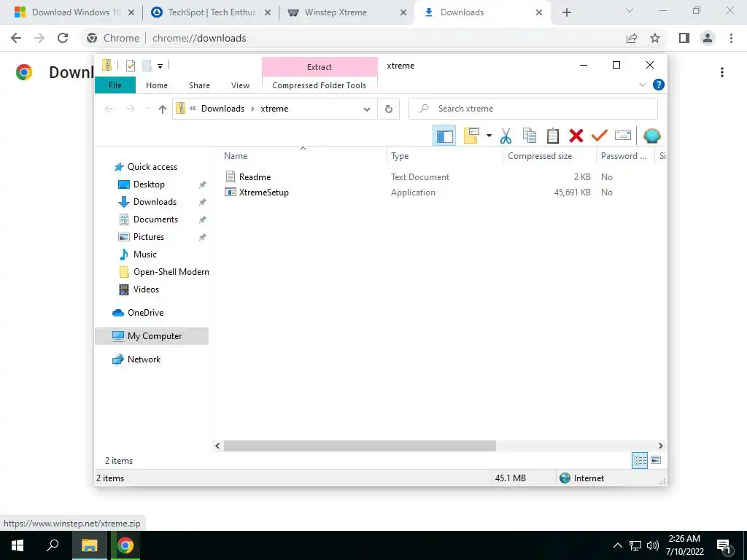Click the Explorer Help question mark icon
Screen dimensions: 747x560
[x=659, y=85]
